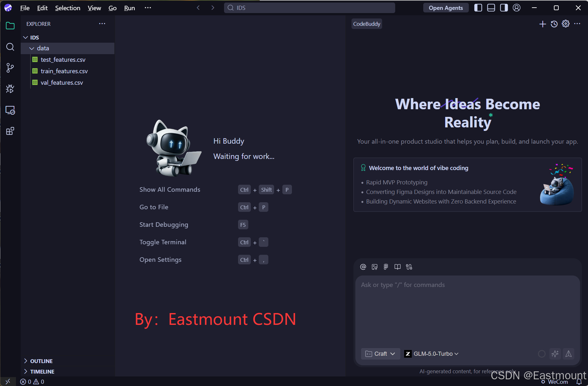This screenshot has width=588, height=386.
Task: Click the CodeBuddy logo in the title bar
Action: click(8, 8)
